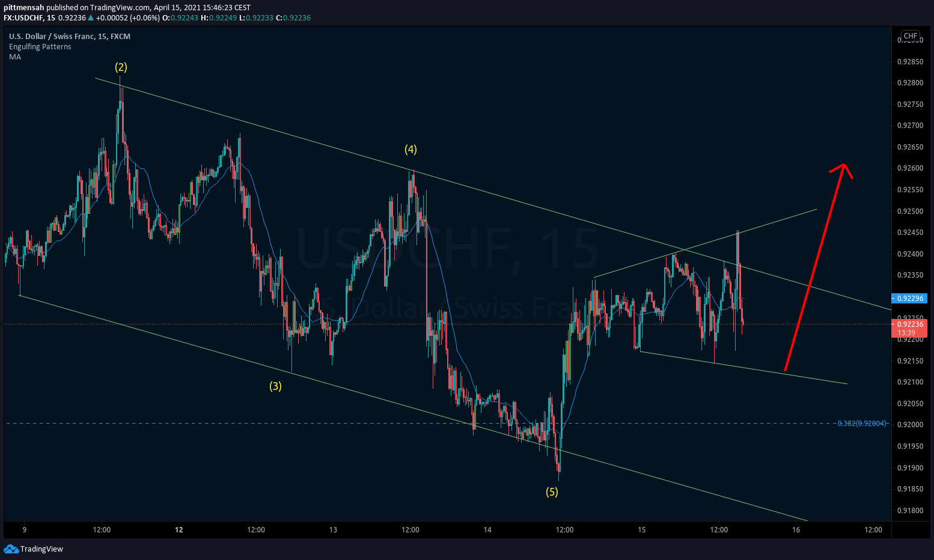Click the (3) wave label

pyautogui.click(x=275, y=386)
